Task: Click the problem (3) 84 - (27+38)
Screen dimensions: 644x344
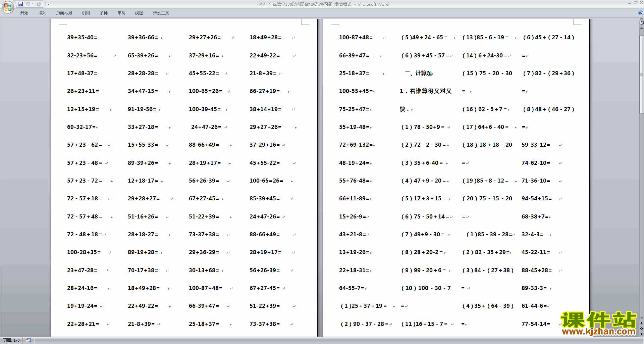Action: 488,270
